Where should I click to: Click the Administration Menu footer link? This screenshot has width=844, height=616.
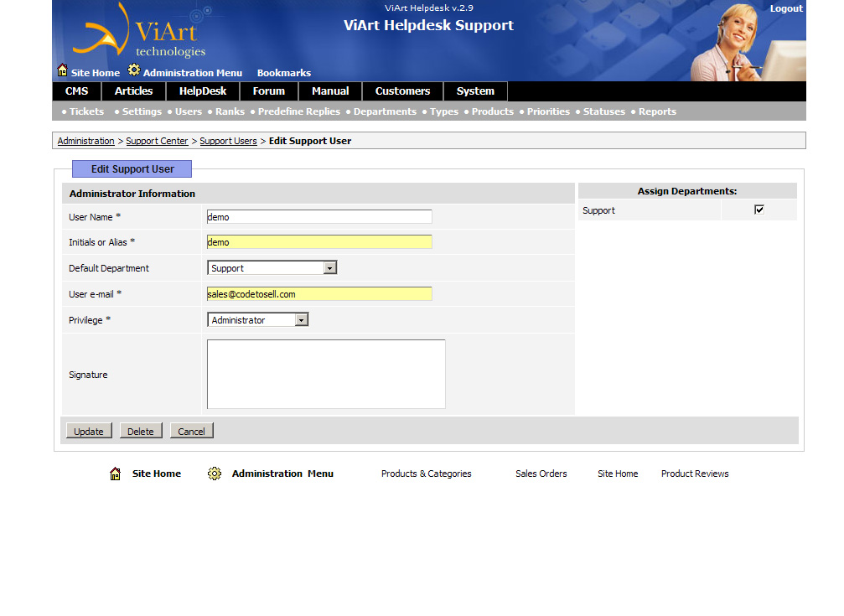[x=282, y=474]
